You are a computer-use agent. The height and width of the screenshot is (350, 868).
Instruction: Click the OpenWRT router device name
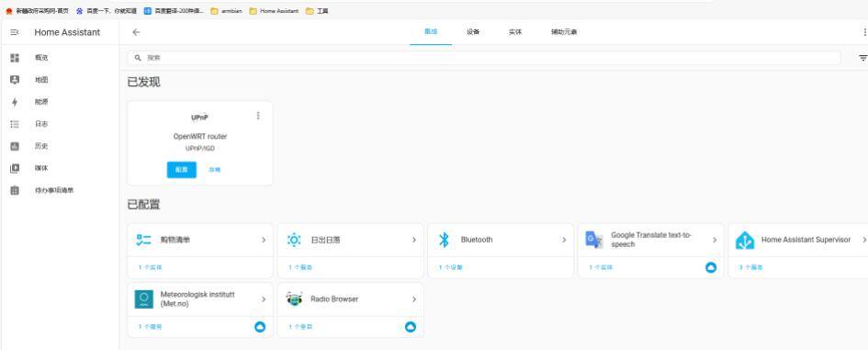point(200,136)
